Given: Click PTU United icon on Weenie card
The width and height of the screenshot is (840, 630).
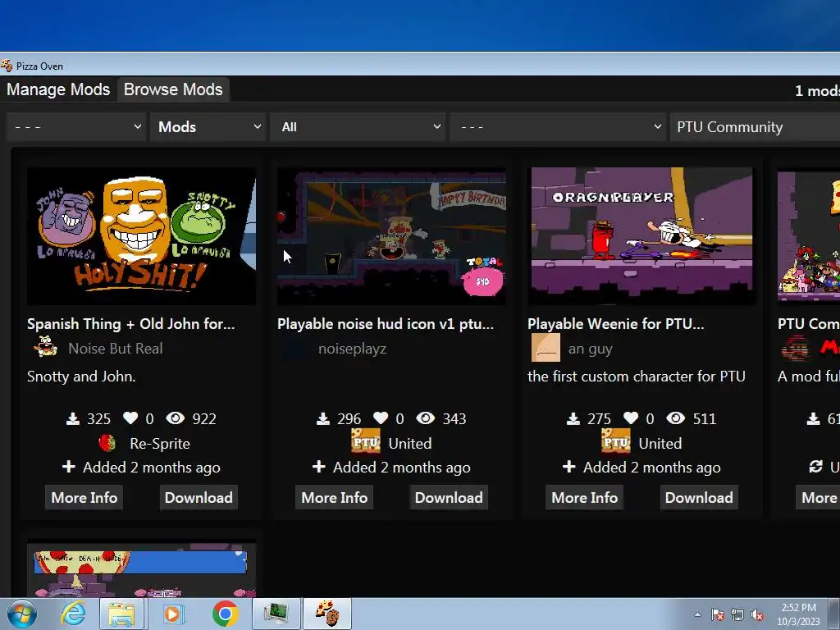Looking at the screenshot, I should coord(616,441).
